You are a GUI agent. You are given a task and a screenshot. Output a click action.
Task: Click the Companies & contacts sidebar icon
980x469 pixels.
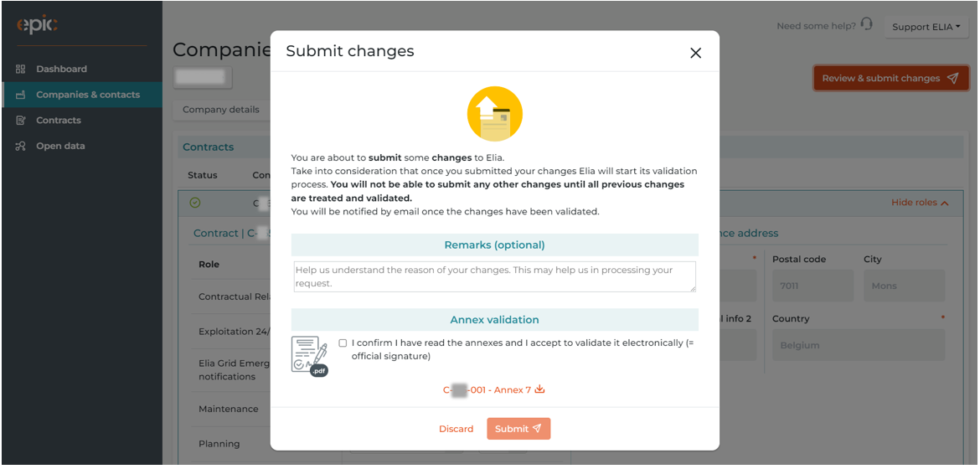coord(21,95)
